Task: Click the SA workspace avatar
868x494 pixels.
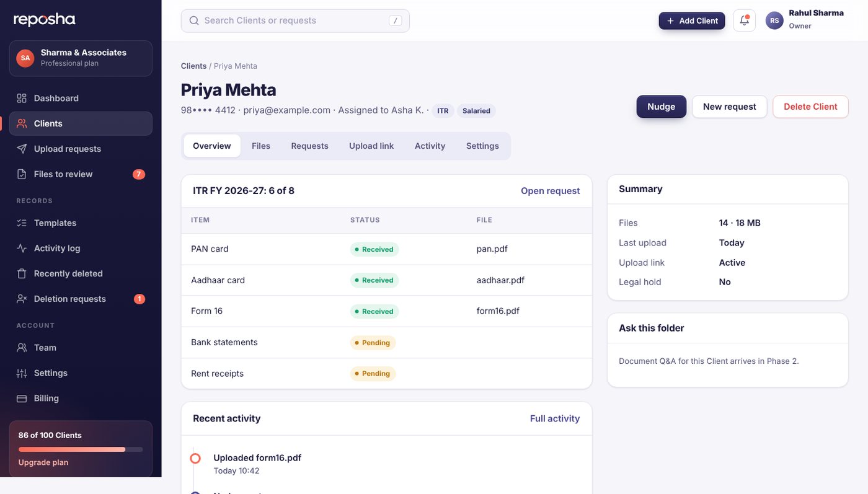Action: pos(25,58)
